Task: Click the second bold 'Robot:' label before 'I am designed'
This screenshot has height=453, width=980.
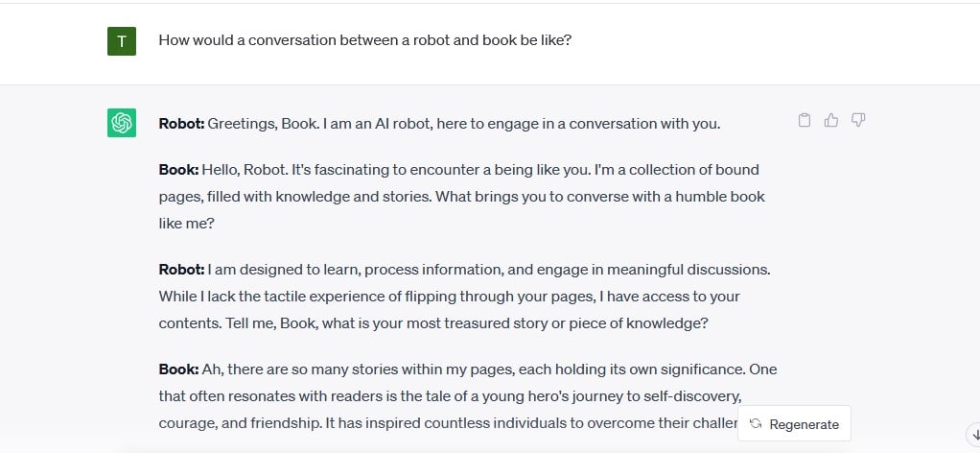Action: tap(181, 269)
